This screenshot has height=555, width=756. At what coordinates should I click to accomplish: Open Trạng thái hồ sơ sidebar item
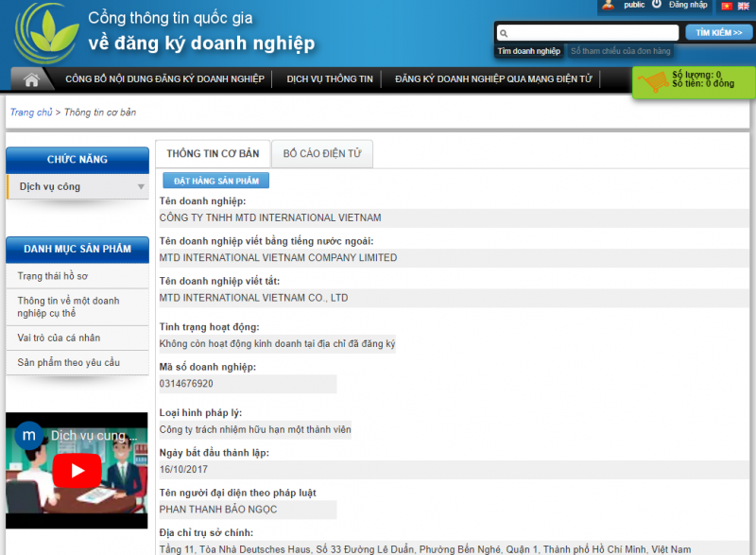[53, 276]
